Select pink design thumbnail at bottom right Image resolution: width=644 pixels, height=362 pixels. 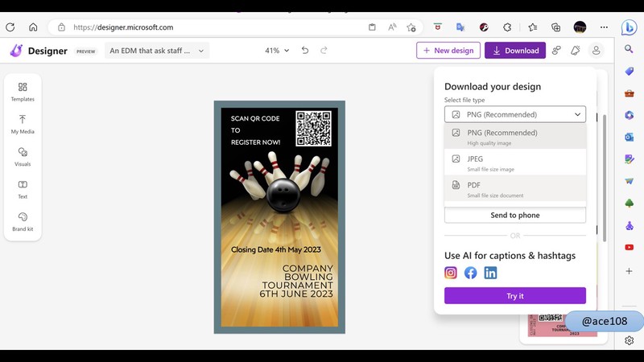562,326
